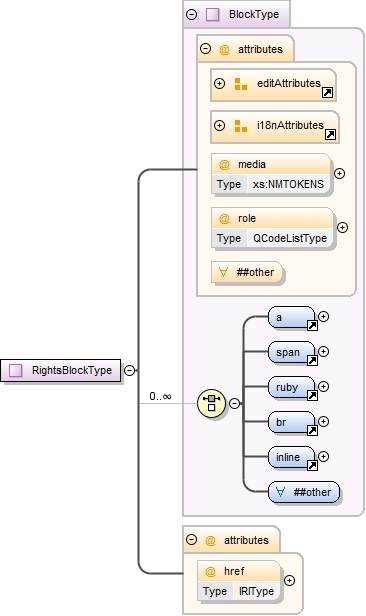
Task: Expand the href attribute details
Action: [x=289, y=581]
